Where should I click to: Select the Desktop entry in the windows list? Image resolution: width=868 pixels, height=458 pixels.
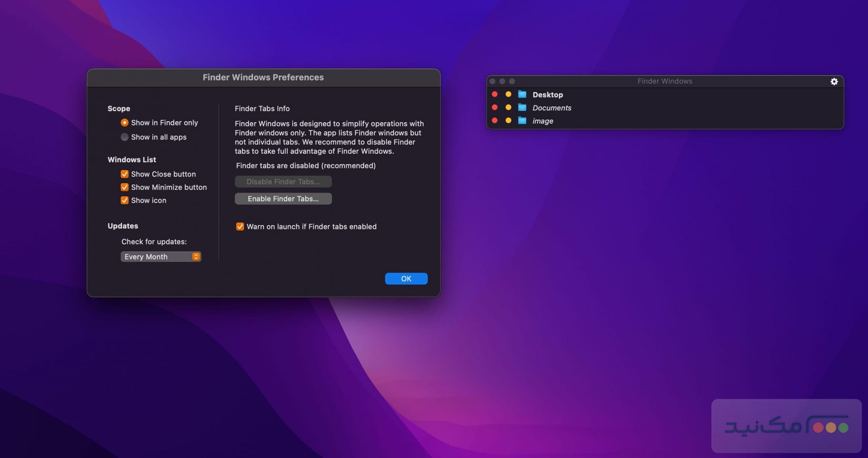pyautogui.click(x=548, y=95)
